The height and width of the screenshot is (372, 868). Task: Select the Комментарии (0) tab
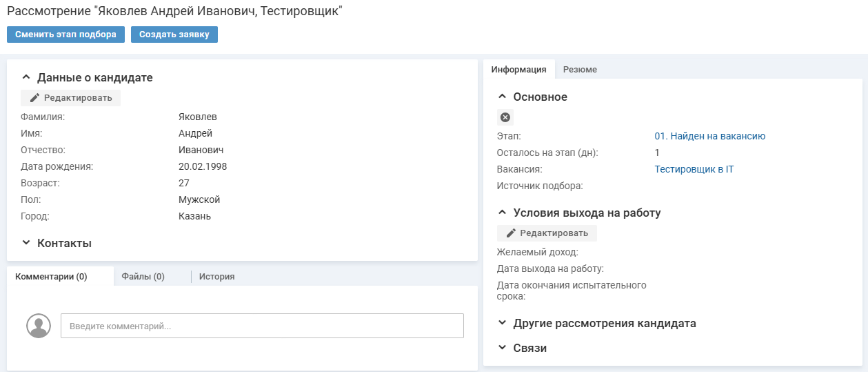[51, 277]
